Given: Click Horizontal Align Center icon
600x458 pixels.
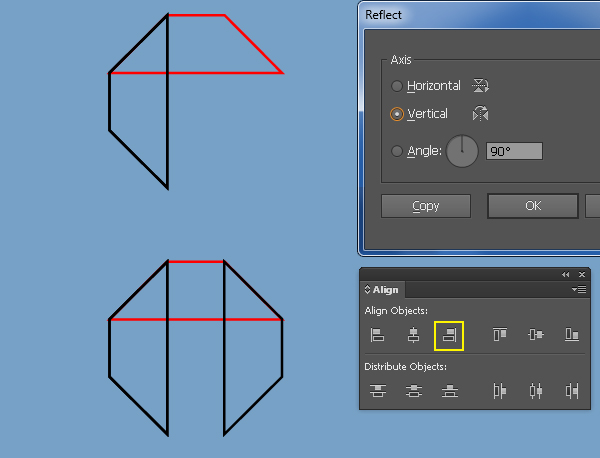Looking at the screenshot, I should [x=413, y=335].
